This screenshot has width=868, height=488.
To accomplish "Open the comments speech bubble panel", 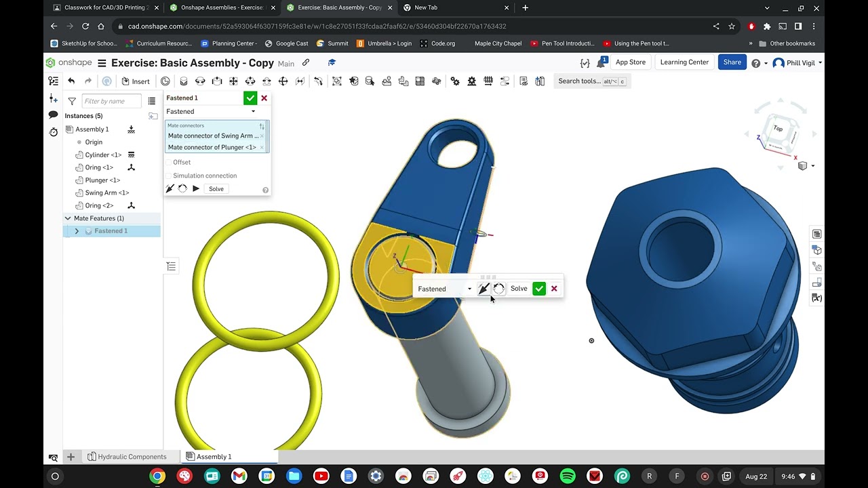I will click(53, 115).
